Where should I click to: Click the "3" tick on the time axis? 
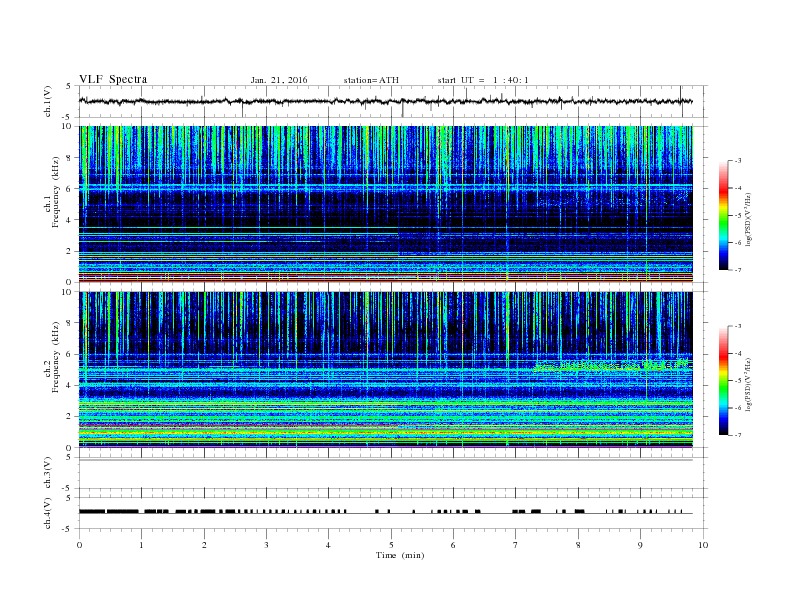(x=266, y=545)
